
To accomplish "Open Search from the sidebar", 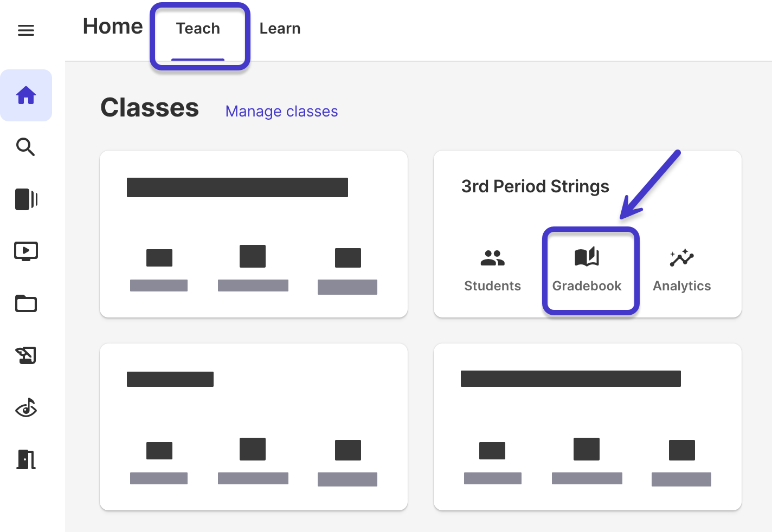I will click(26, 147).
